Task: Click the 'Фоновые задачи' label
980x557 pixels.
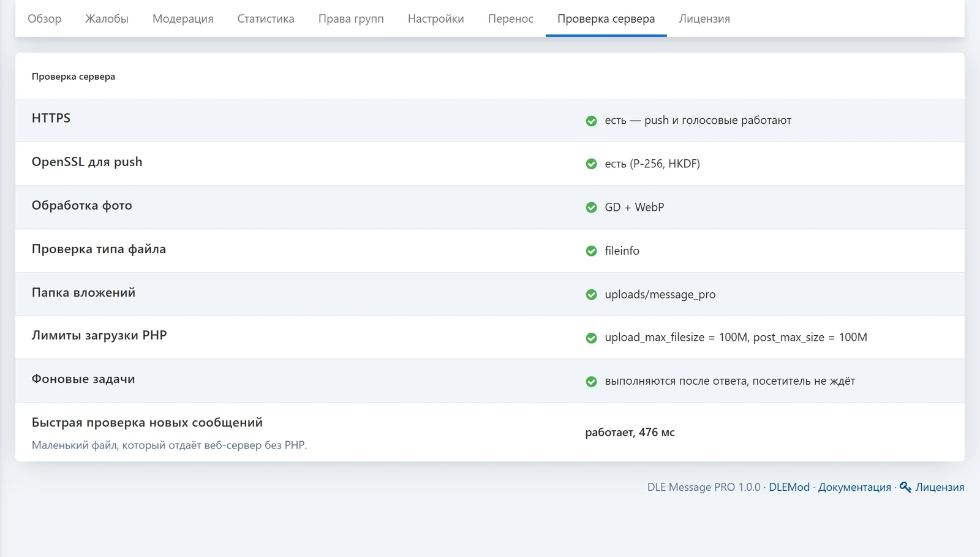Action: (83, 379)
